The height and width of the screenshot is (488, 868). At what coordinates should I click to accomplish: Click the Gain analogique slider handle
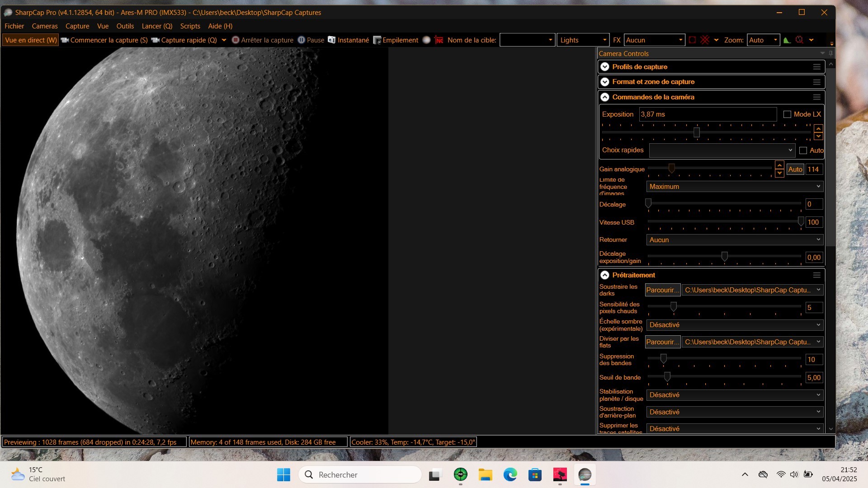click(x=672, y=169)
